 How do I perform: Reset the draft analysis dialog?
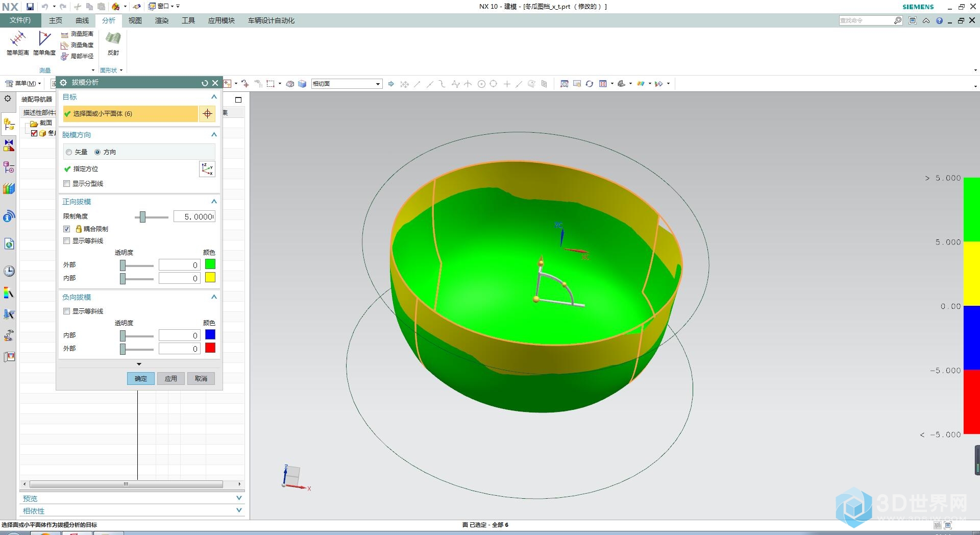[205, 83]
